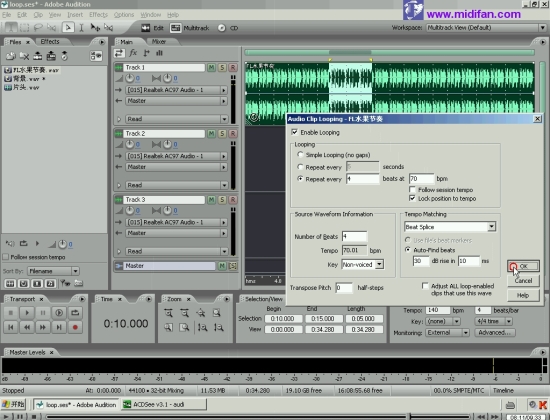Click Import File icon in Files panel
Viewport: 550px width, 420px height.
pyautogui.click(x=11, y=56)
